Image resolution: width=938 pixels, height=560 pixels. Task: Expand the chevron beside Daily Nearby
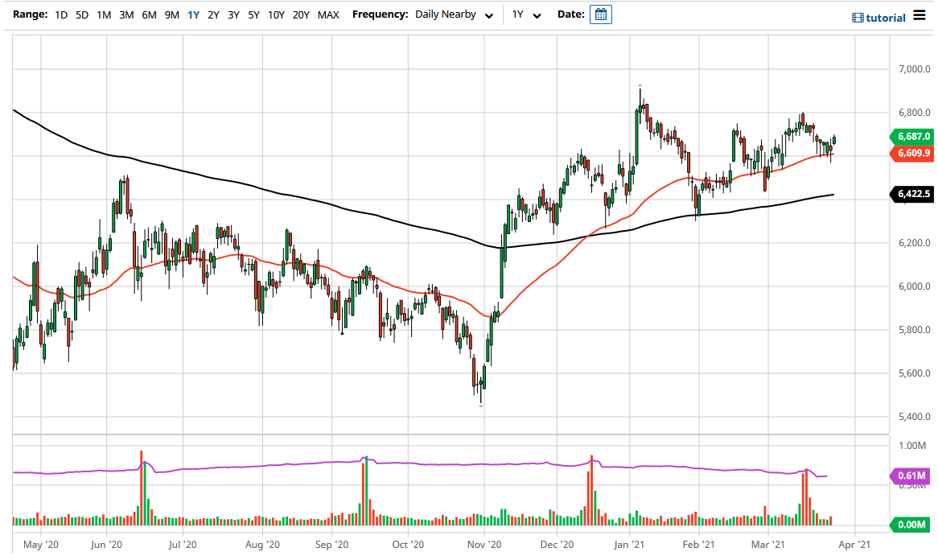click(488, 15)
